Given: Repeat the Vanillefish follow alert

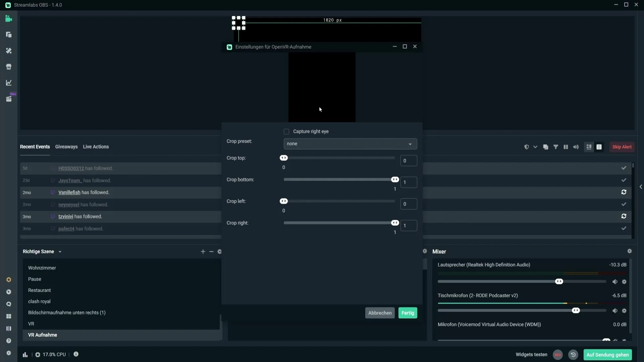Looking at the screenshot, I should click(624, 192).
